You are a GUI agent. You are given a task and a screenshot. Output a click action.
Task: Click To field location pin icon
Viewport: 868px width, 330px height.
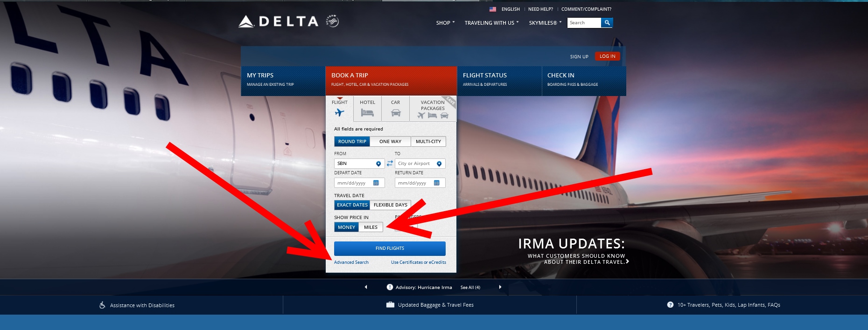click(439, 164)
